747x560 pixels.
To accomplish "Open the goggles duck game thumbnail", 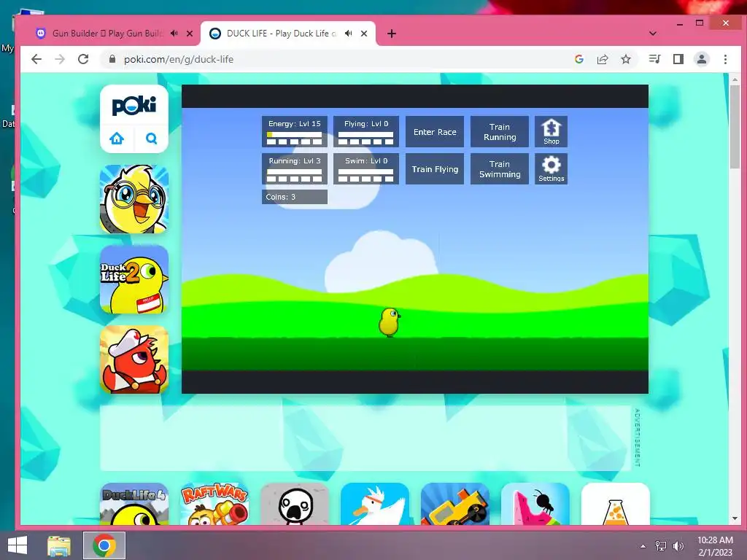I will pyautogui.click(x=134, y=199).
